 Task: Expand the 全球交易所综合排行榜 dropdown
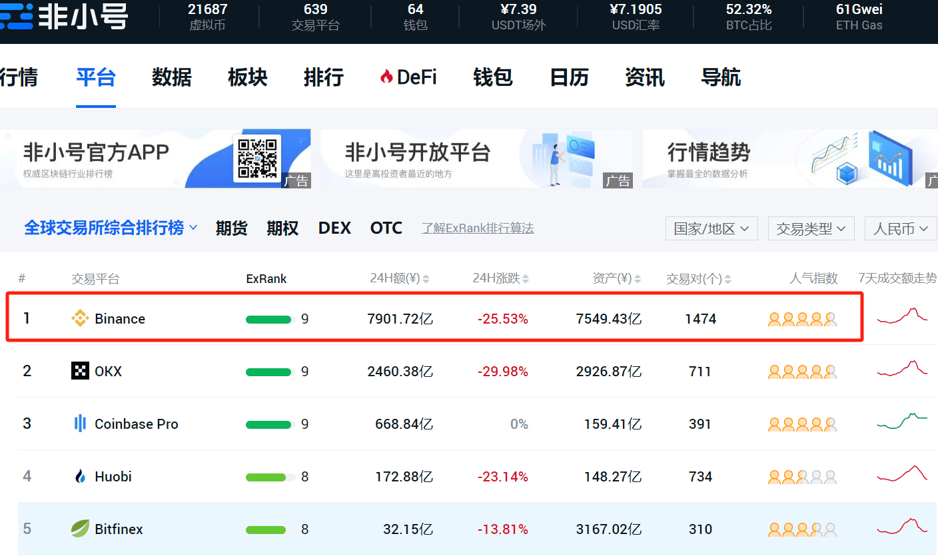[x=111, y=228]
